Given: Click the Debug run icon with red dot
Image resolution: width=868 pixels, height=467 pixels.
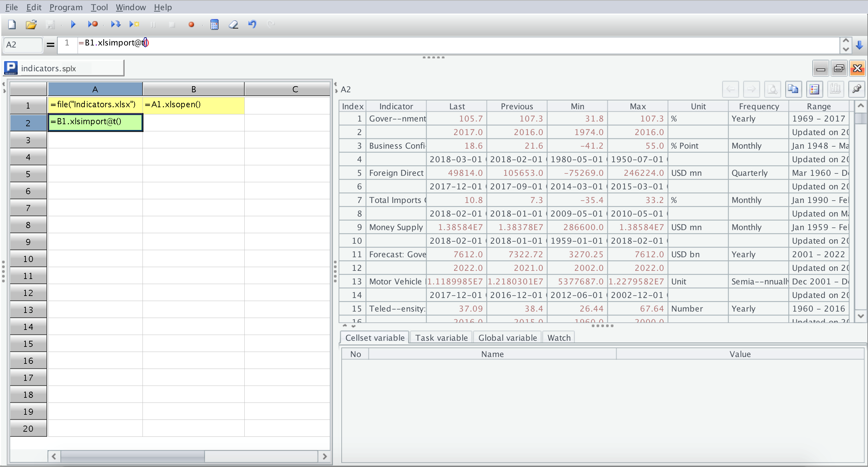Looking at the screenshot, I should click(x=93, y=24).
